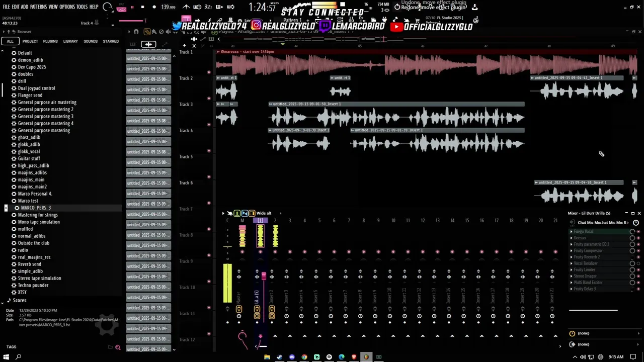
Task: Open Windows Start button
Action: [x=7, y=357]
